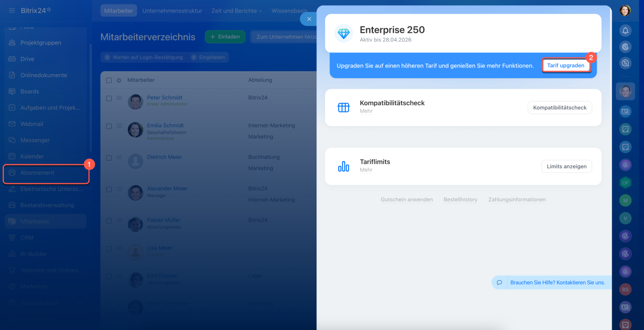Screen dimensions: 644x330
Task: Open table settings gear in Mitarbeiter header
Action: pyautogui.click(x=119, y=80)
